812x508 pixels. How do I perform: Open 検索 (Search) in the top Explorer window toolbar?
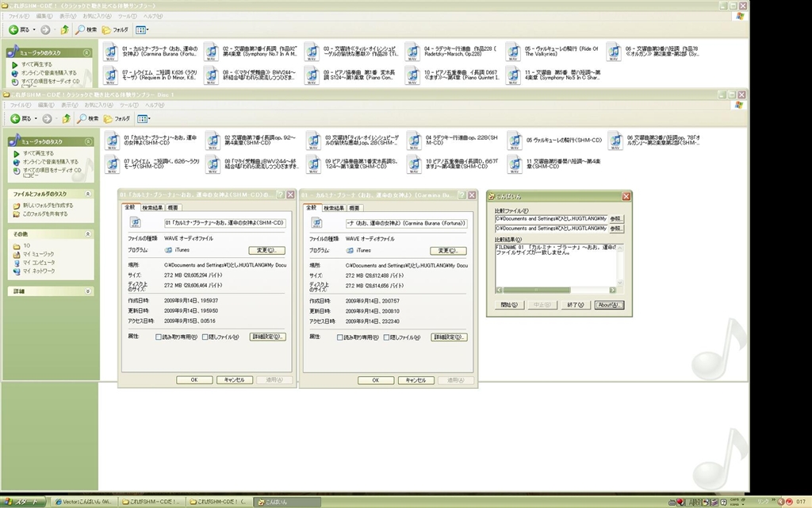[86, 30]
